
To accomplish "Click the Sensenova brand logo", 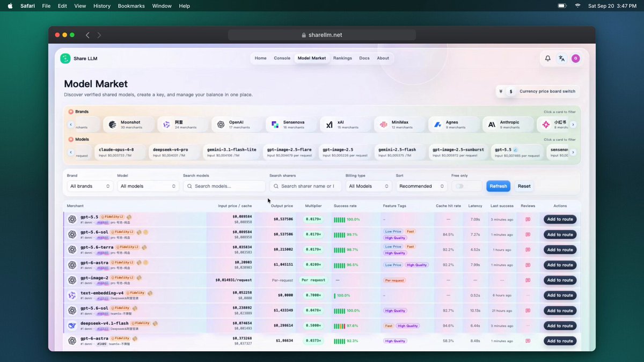I will (x=275, y=124).
